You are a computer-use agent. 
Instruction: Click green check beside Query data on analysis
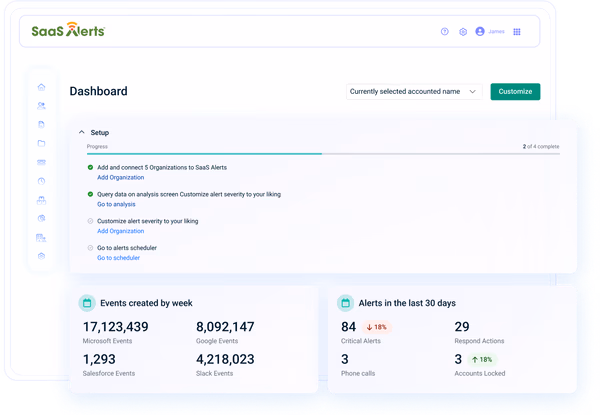90,194
